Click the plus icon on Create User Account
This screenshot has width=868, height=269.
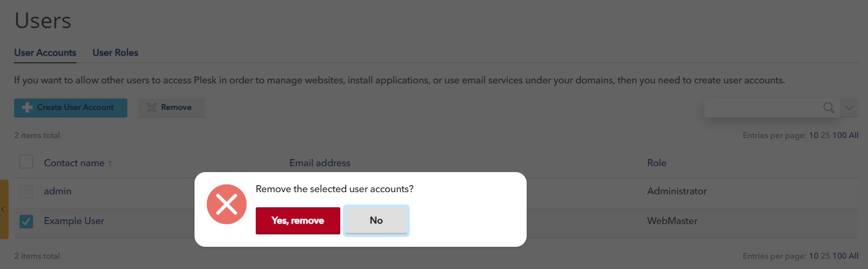click(x=27, y=108)
